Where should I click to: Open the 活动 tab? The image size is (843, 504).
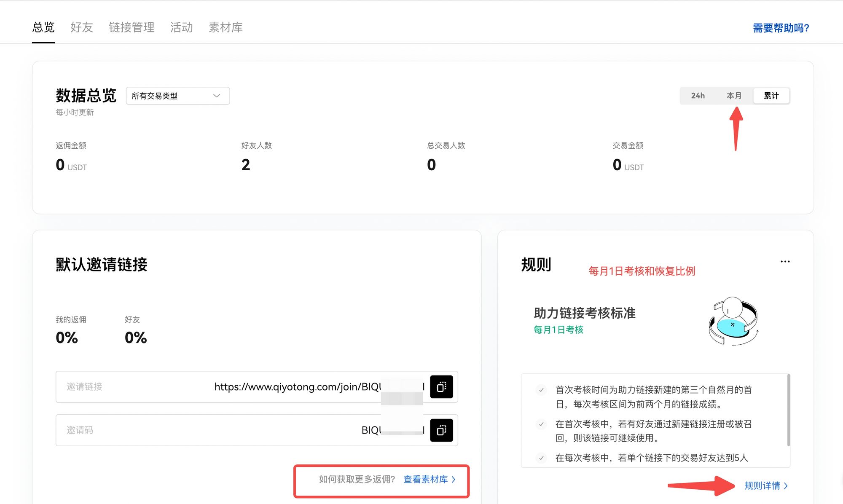pyautogui.click(x=182, y=27)
